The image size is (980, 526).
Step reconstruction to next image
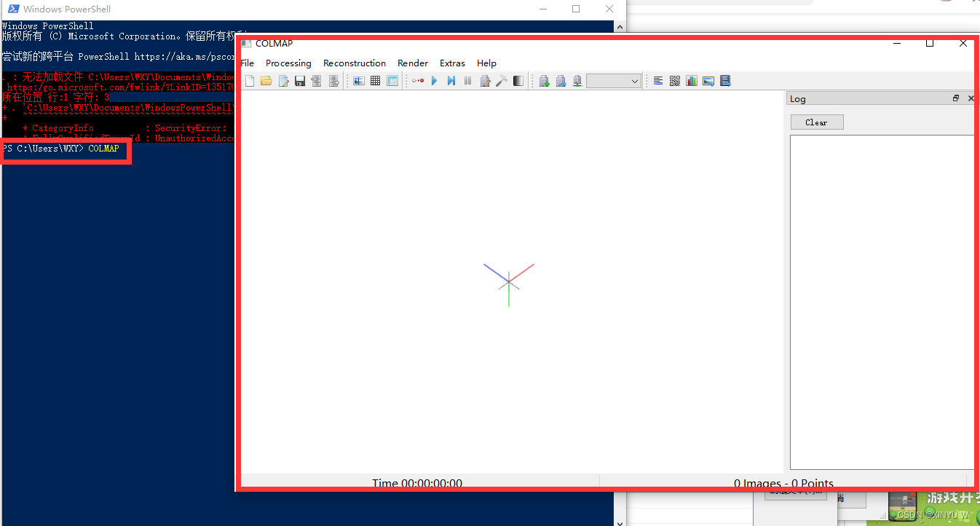coord(451,81)
